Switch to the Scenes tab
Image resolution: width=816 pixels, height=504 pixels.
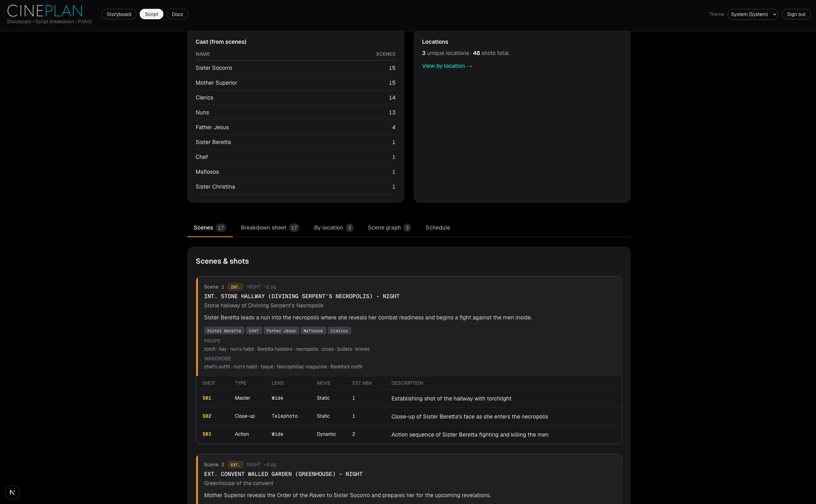[x=210, y=228]
